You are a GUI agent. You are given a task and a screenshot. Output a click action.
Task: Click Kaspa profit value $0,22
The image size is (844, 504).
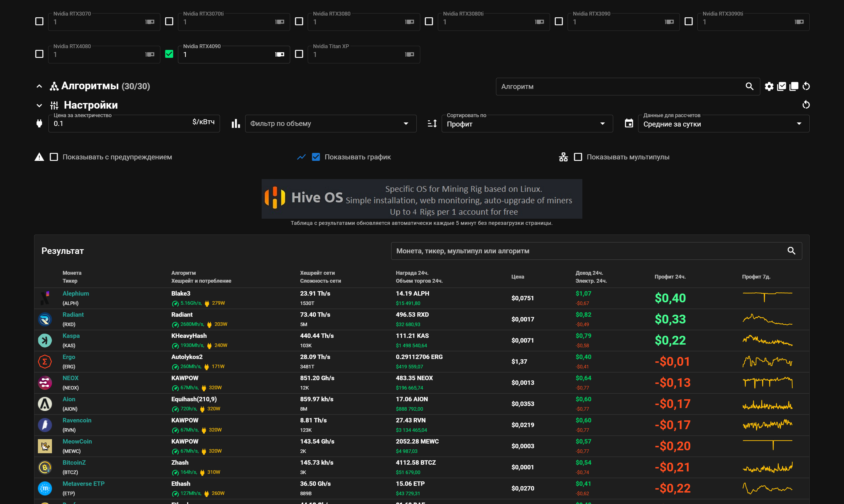[670, 340]
